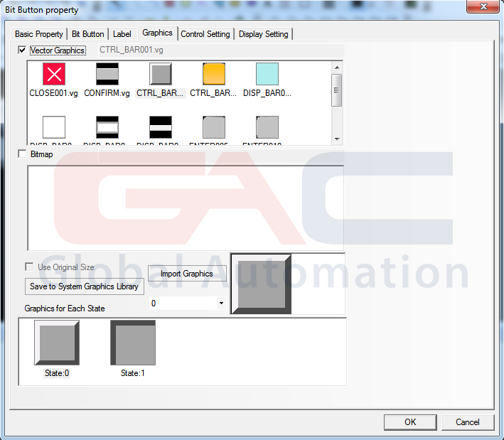Select the Graphics tab
504x440 pixels.
[158, 33]
